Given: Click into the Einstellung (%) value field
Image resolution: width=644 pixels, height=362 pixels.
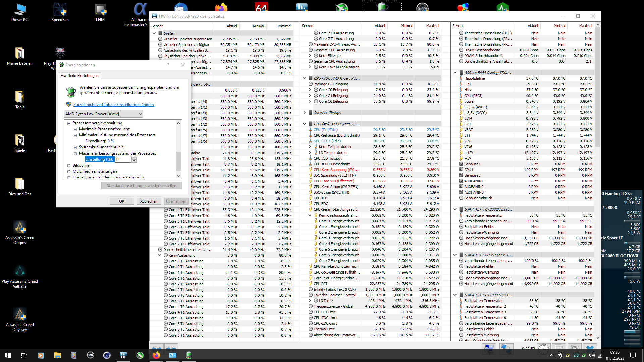Looking at the screenshot, I should point(123,159).
